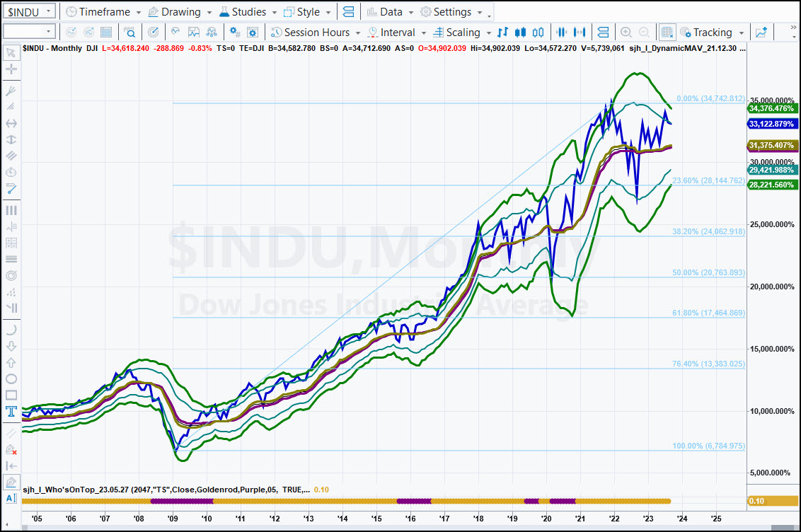Screen dimensions: 801x532
Task: Click the gear with hash icon
Action: click(x=235, y=32)
